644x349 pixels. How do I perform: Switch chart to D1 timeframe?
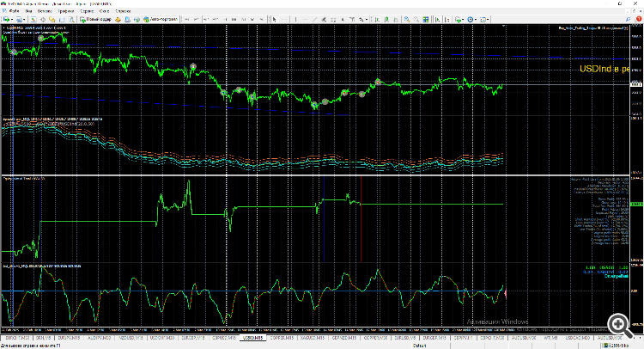click(243, 19)
